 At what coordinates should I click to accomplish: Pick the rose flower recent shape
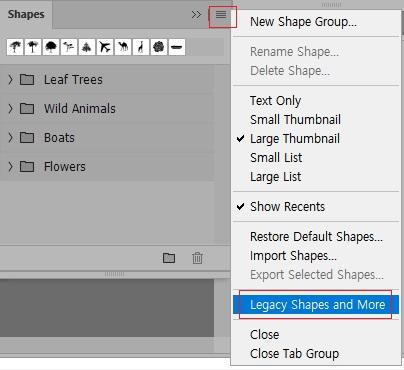point(159,47)
